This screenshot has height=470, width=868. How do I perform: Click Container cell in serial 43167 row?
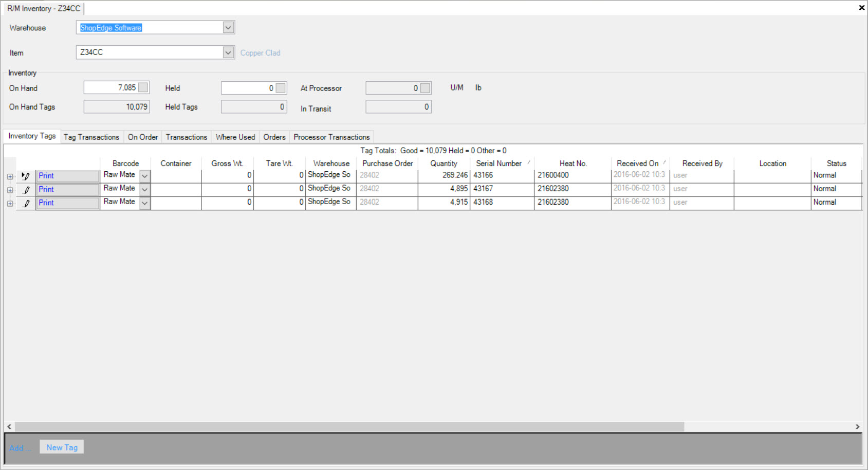pos(176,189)
